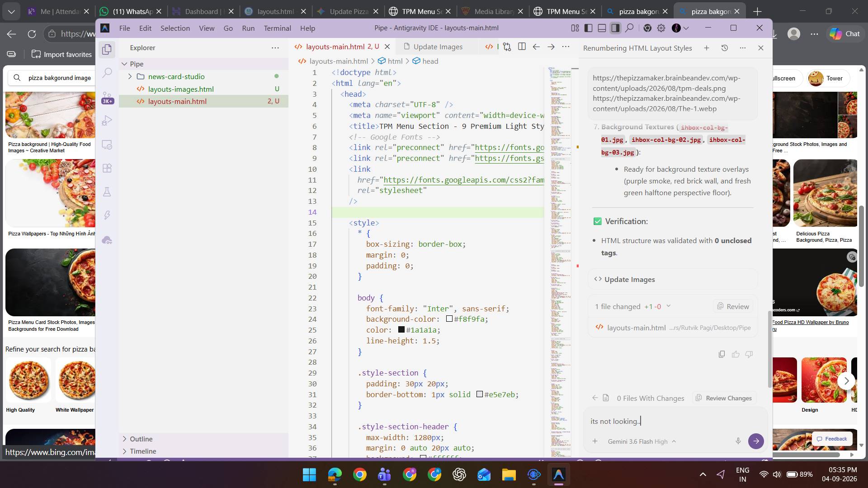This screenshot has width=868, height=488.
Task: Click the #f8f9fa background-color swatch
Action: (449, 319)
